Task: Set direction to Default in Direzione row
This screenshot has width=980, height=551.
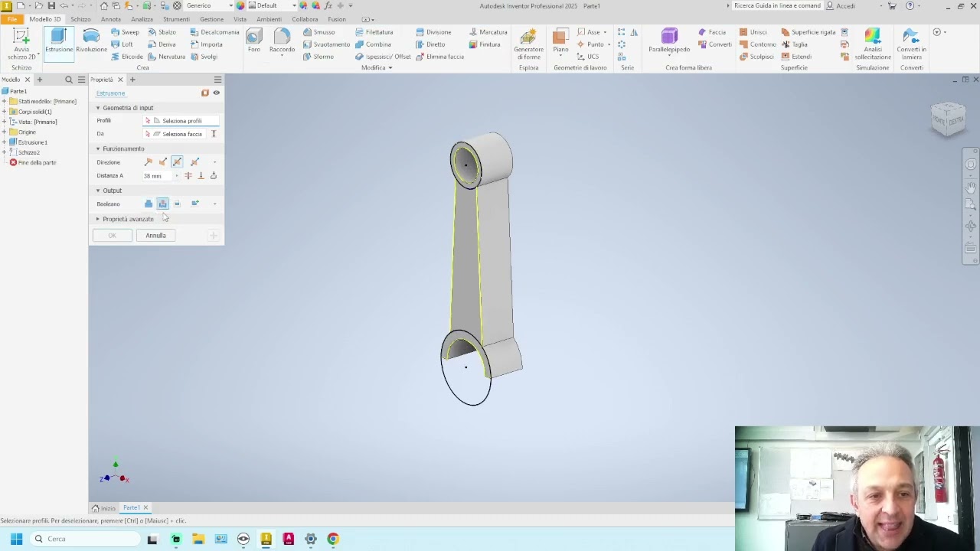Action: [x=149, y=162]
